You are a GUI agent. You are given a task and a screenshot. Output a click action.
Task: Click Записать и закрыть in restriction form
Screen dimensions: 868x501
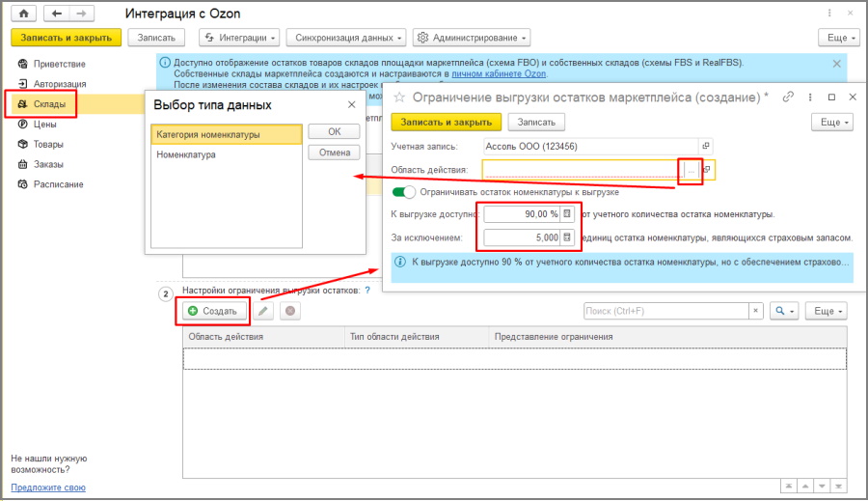pos(447,122)
